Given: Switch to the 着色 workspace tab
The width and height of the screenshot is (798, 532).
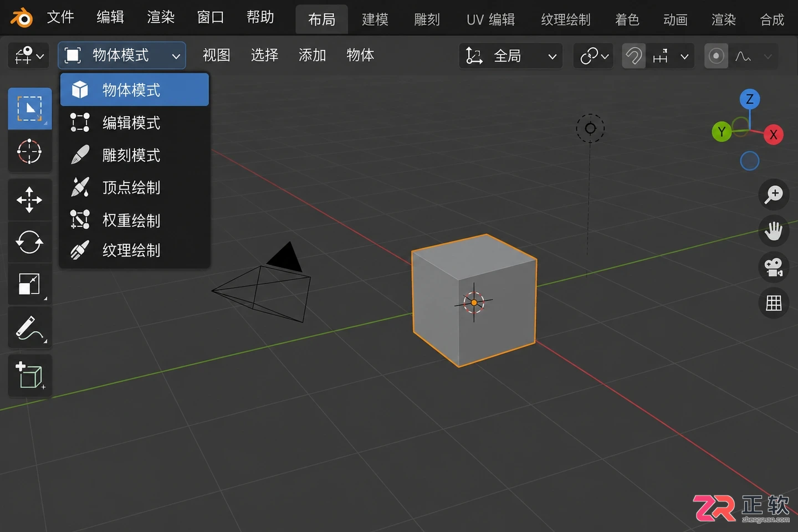Looking at the screenshot, I should coord(627,19).
